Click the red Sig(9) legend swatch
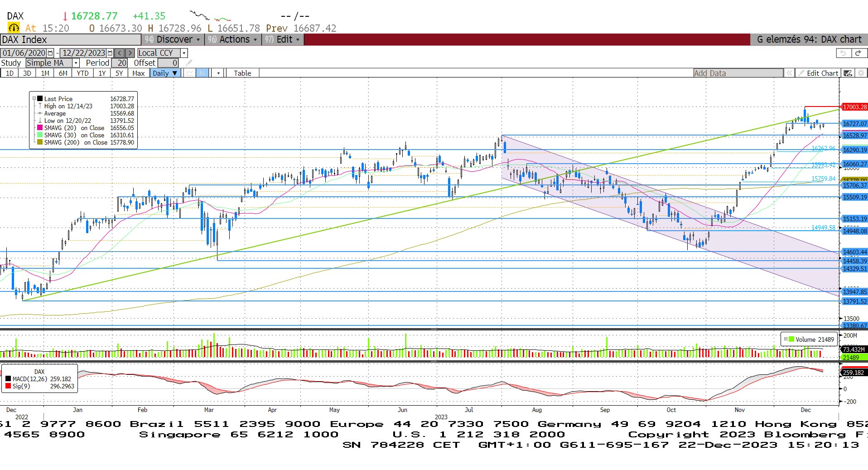 (8, 386)
